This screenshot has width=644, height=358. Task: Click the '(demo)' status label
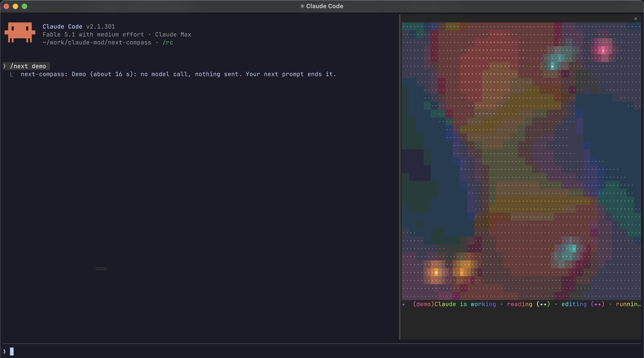[424, 305]
